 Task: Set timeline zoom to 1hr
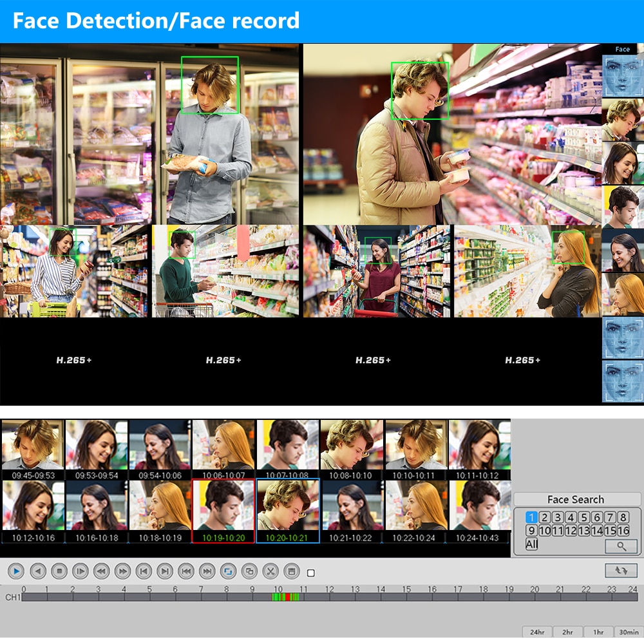pos(598,632)
